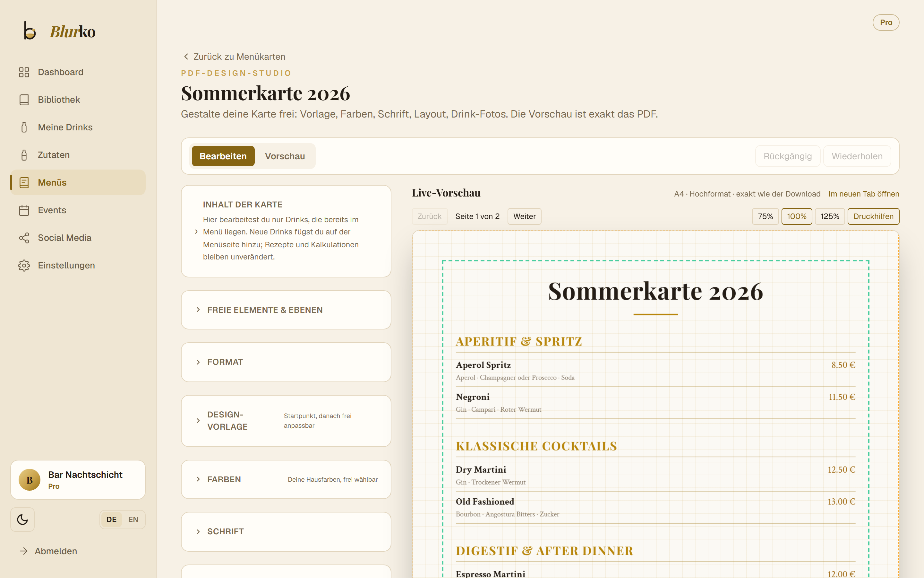Open Social Media in the sidebar
The height and width of the screenshot is (578, 924).
[x=78, y=238]
